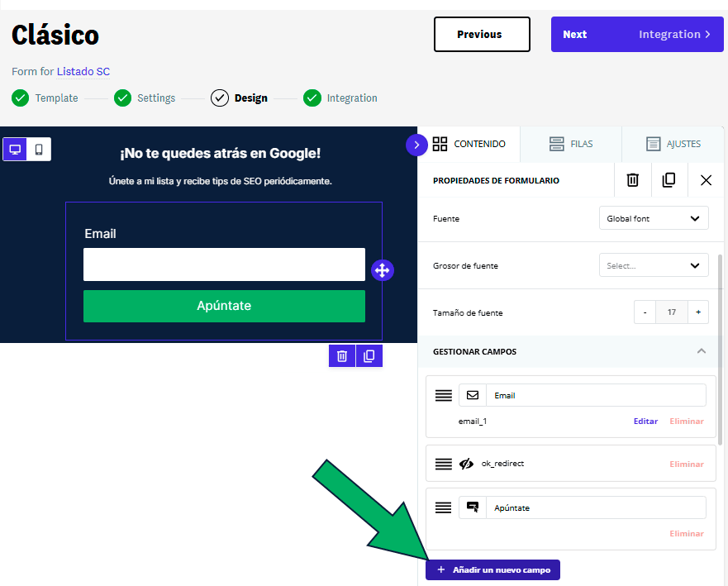Click Añadir un nuevo campo button
This screenshot has width=728, height=586.
[493, 570]
